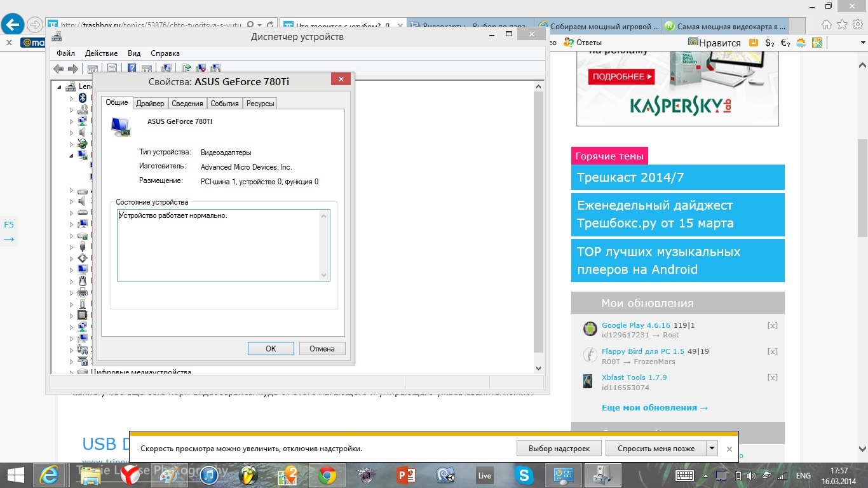Click the Back arrow in Device Manager toolbar
This screenshot has height=488, width=868.
(x=58, y=69)
